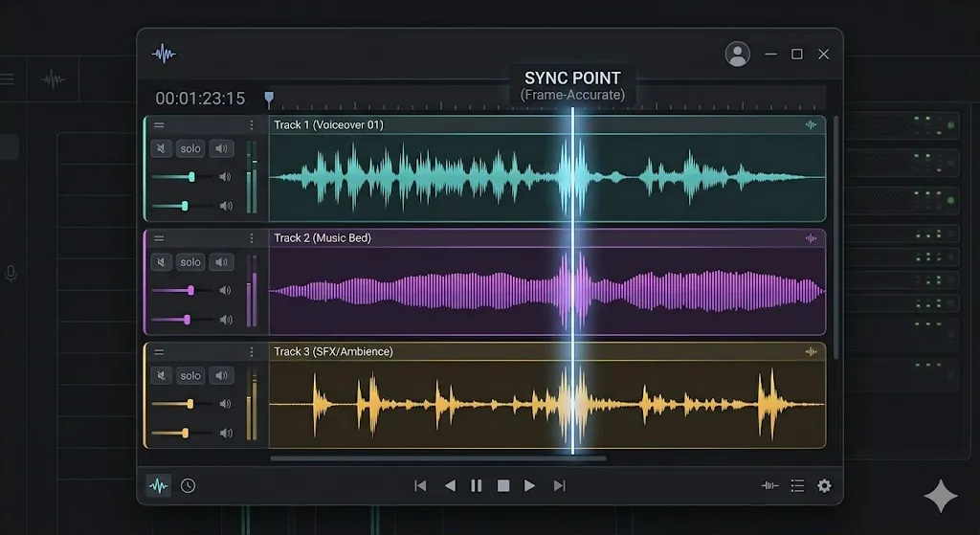This screenshot has width=980, height=535.
Task: Solo Track 2 (Music Bed)
Action: point(190,262)
